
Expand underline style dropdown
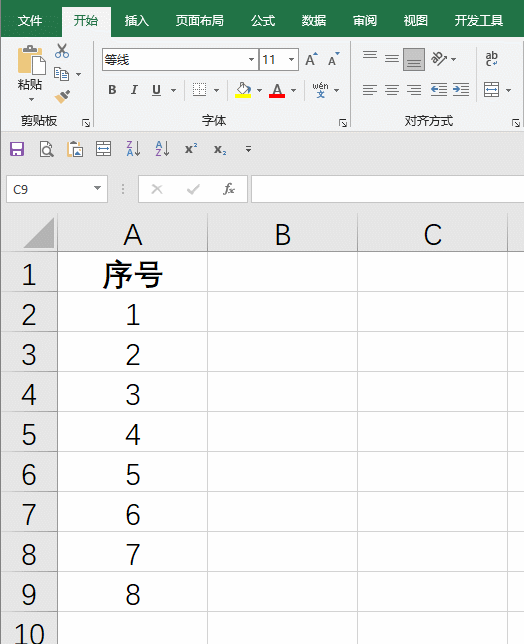coord(173,90)
